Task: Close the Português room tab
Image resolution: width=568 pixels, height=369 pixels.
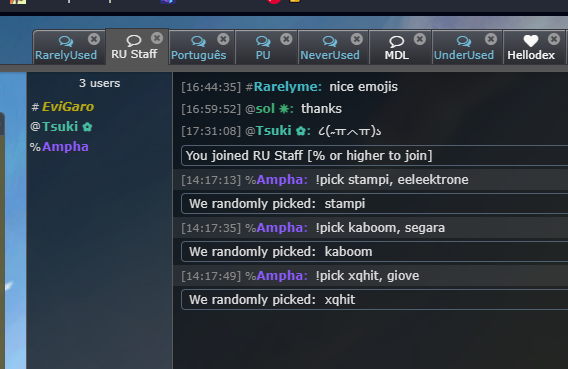Action: (x=223, y=39)
